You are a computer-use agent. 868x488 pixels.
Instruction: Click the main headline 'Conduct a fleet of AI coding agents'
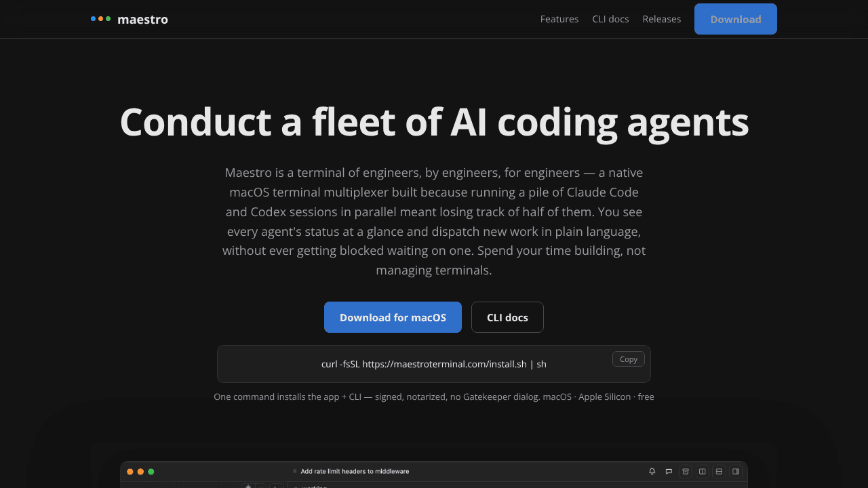click(x=434, y=122)
